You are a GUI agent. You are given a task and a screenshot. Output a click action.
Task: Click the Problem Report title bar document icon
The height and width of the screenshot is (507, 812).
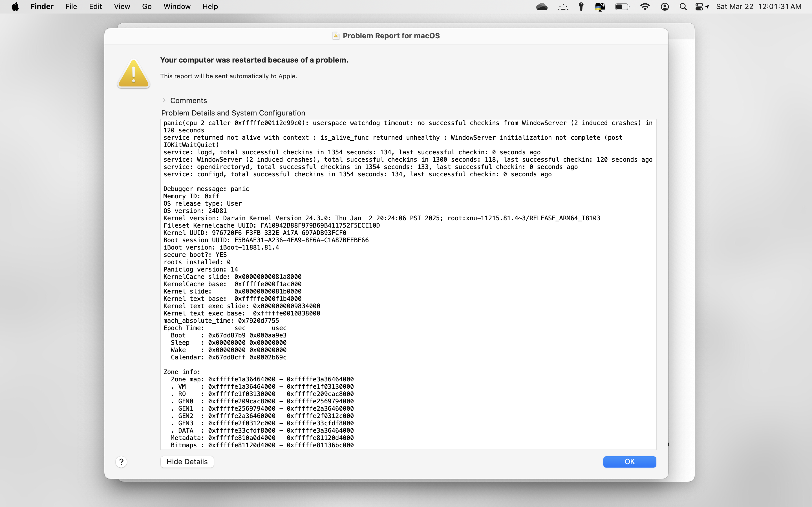[336, 36]
